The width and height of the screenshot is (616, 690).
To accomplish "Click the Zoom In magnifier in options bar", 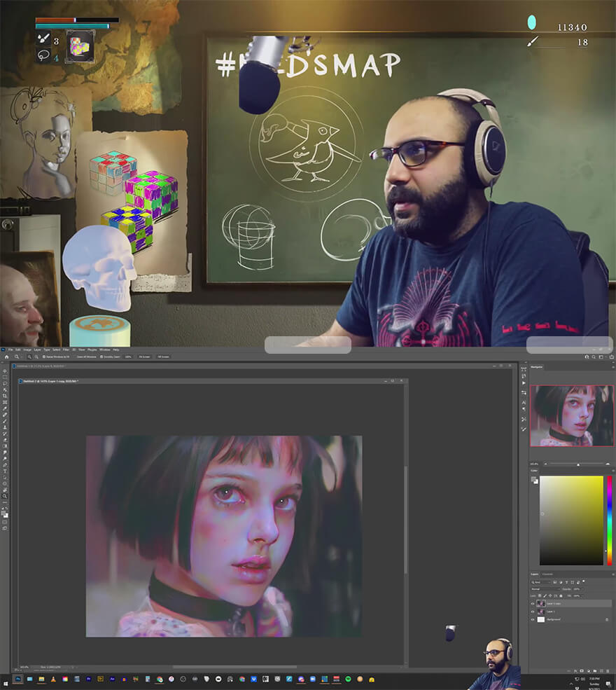I will (29, 357).
